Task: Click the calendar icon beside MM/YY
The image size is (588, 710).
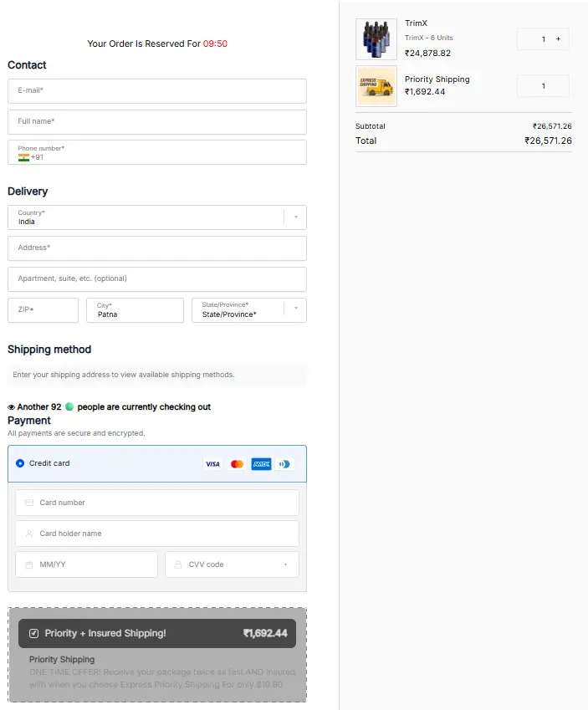Action: coord(28,564)
